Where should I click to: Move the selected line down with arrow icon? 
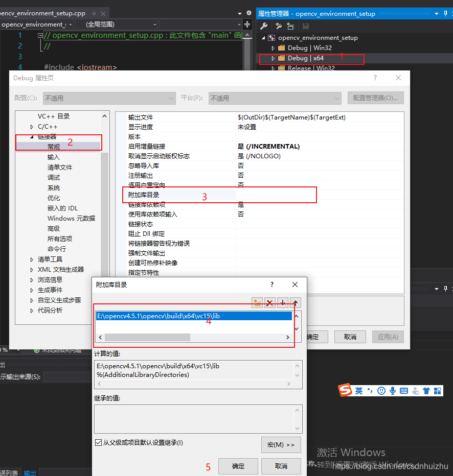[x=283, y=303]
